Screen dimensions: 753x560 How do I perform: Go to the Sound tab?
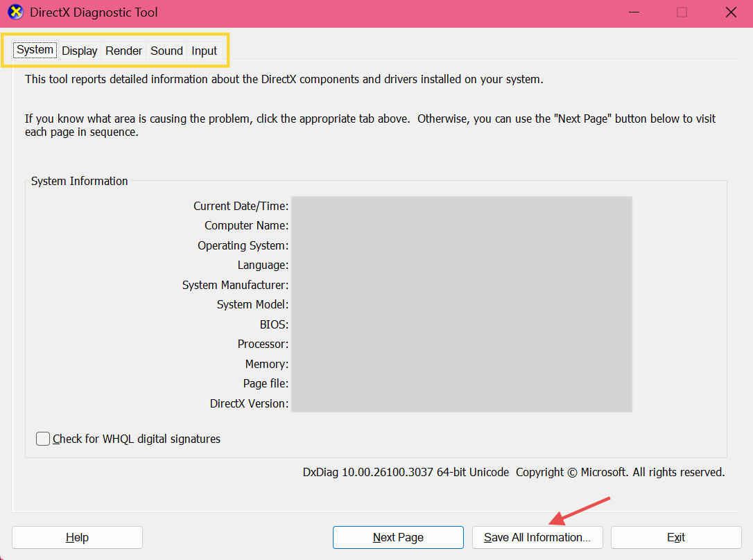click(x=166, y=51)
